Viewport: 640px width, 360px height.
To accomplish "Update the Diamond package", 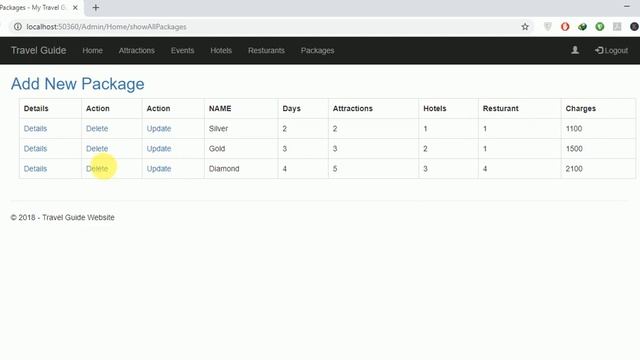I will click(159, 169).
